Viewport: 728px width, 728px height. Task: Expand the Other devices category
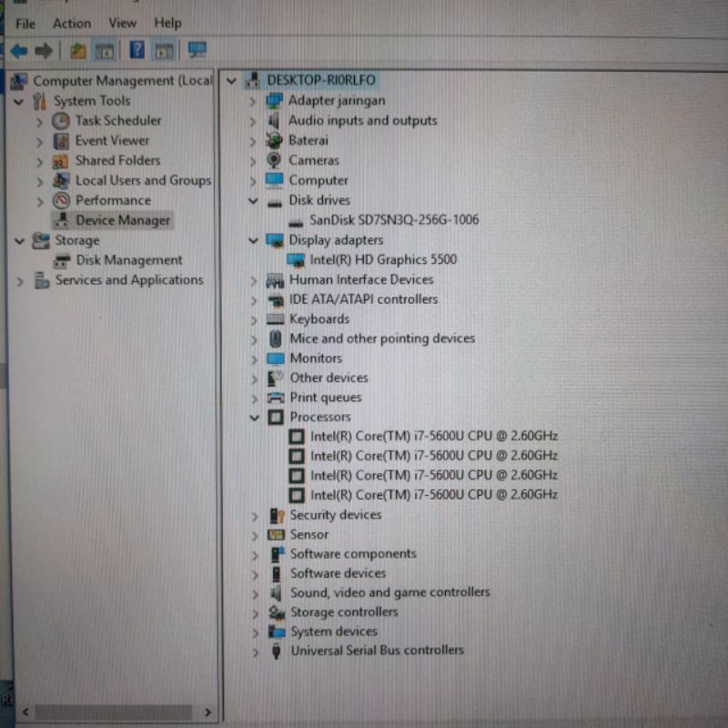pyautogui.click(x=254, y=379)
